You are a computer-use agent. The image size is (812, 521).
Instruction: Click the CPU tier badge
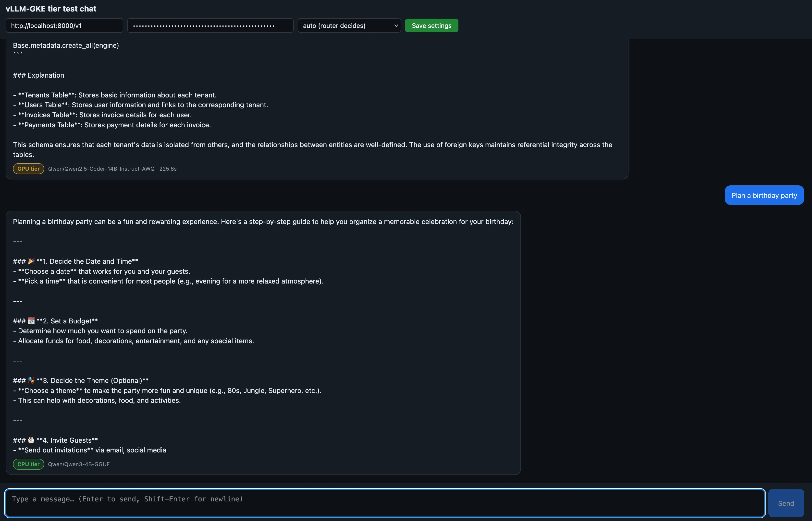pyautogui.click(x=28, y=464)
